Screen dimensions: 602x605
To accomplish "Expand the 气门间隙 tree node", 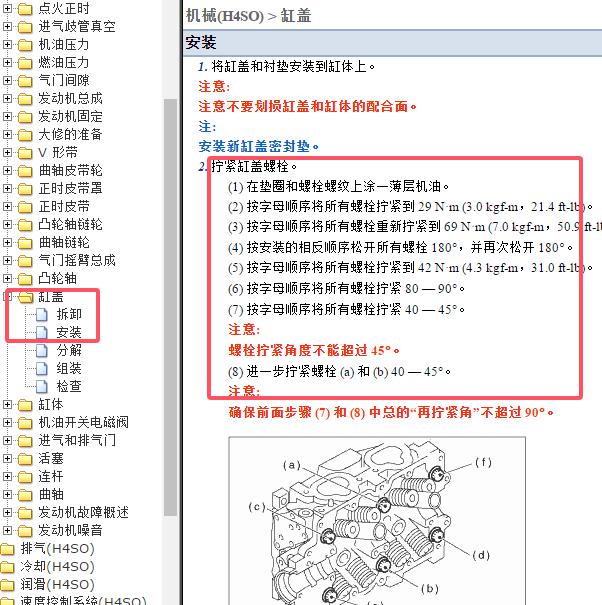I will [x=7, y=80].
